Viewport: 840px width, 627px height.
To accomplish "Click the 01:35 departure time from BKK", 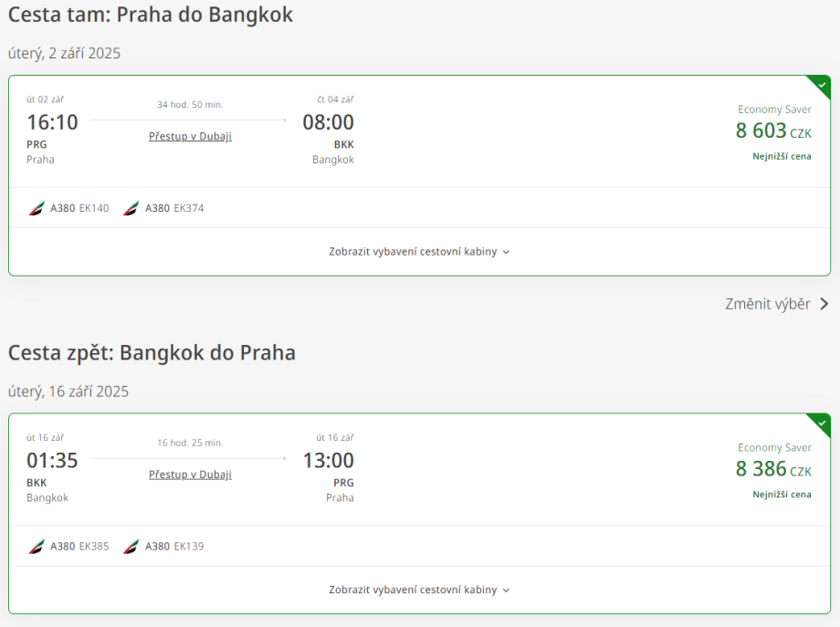I will tap(52, 461).
